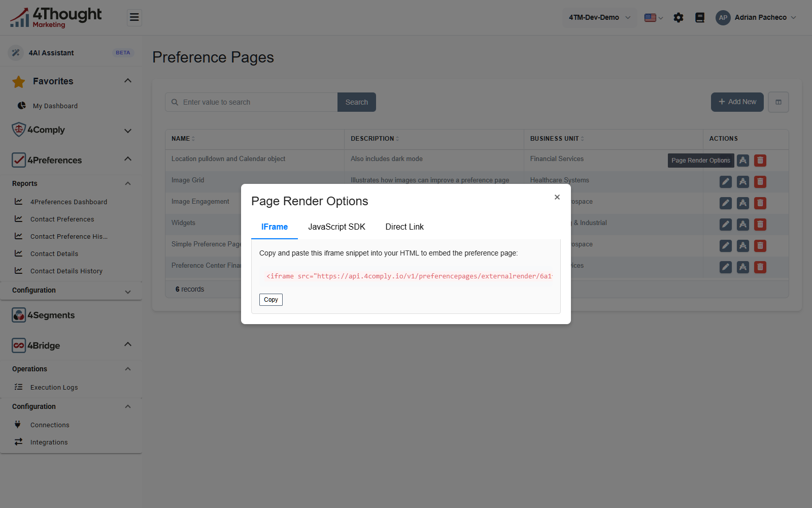812x508 pixels.
Task: Collapse the Operations group
Action: coord(128,369)
